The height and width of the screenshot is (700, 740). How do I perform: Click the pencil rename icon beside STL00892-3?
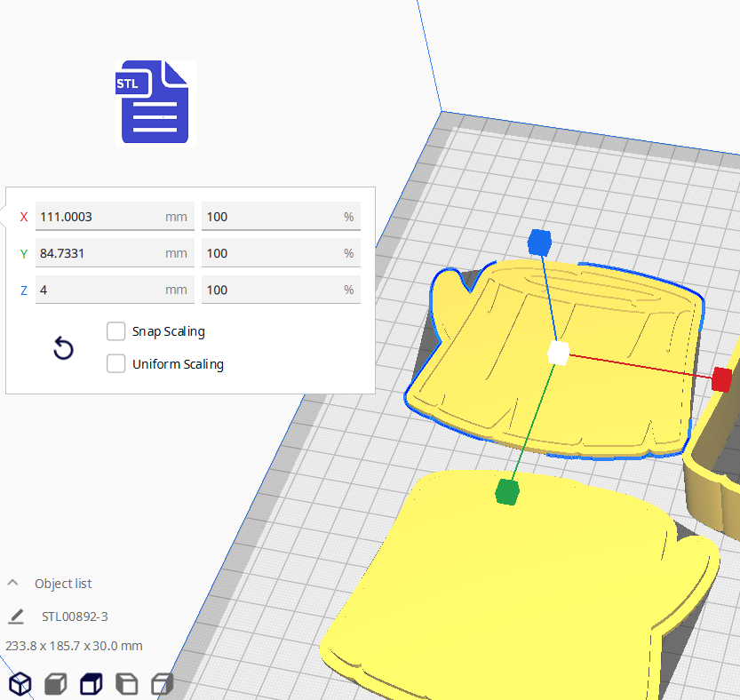click(16, 616)
